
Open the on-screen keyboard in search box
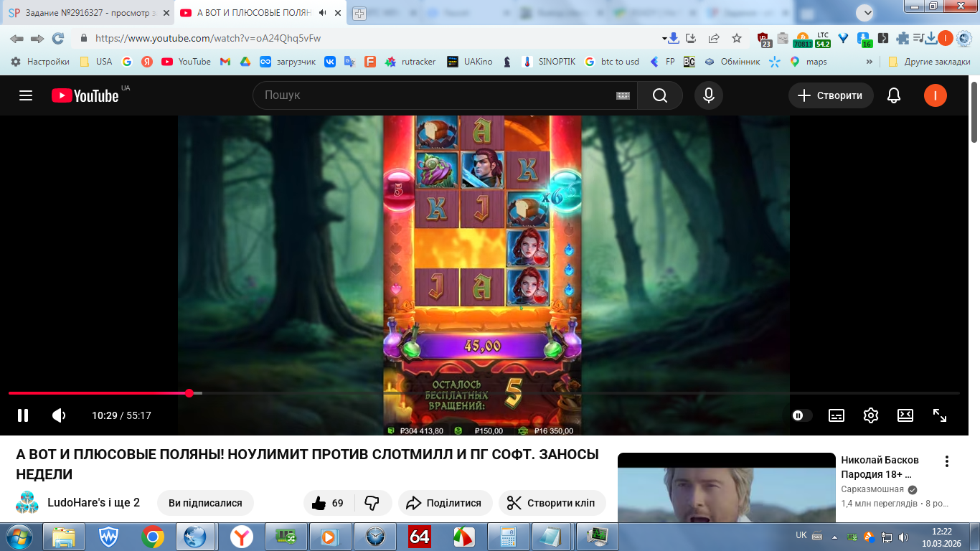[x=623, y=95]
